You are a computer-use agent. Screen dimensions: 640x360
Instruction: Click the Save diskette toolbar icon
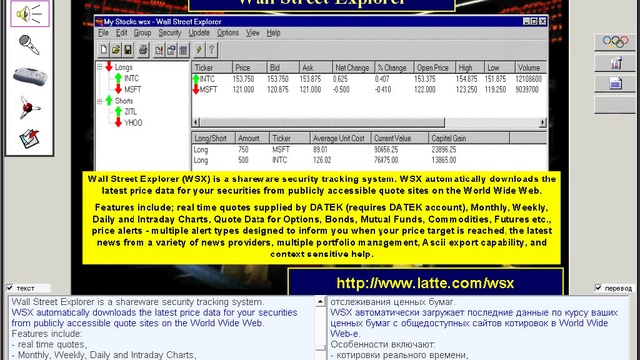pyautogui.click(x=128, y=50)
